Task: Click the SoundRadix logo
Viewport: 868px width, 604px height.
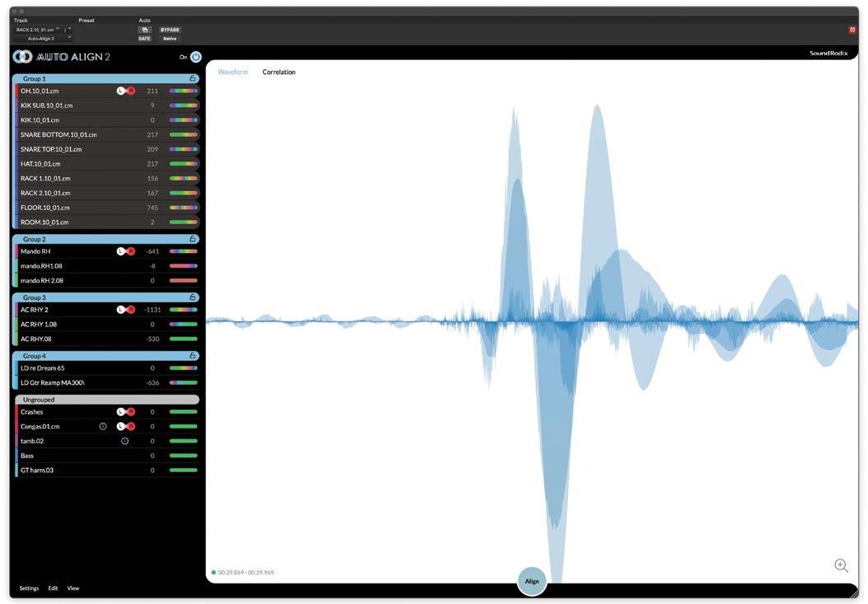Action: pyautogui.click(x=828, y=53)
